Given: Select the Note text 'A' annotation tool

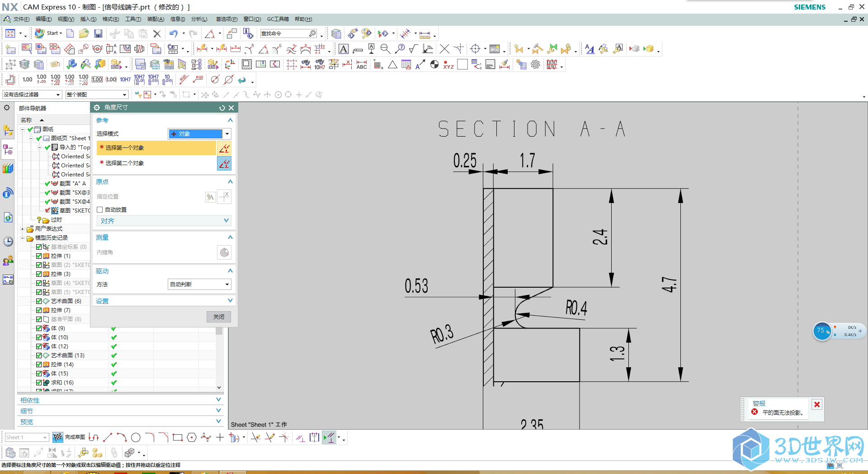Looking at the screenshot, I should [344, 49].
